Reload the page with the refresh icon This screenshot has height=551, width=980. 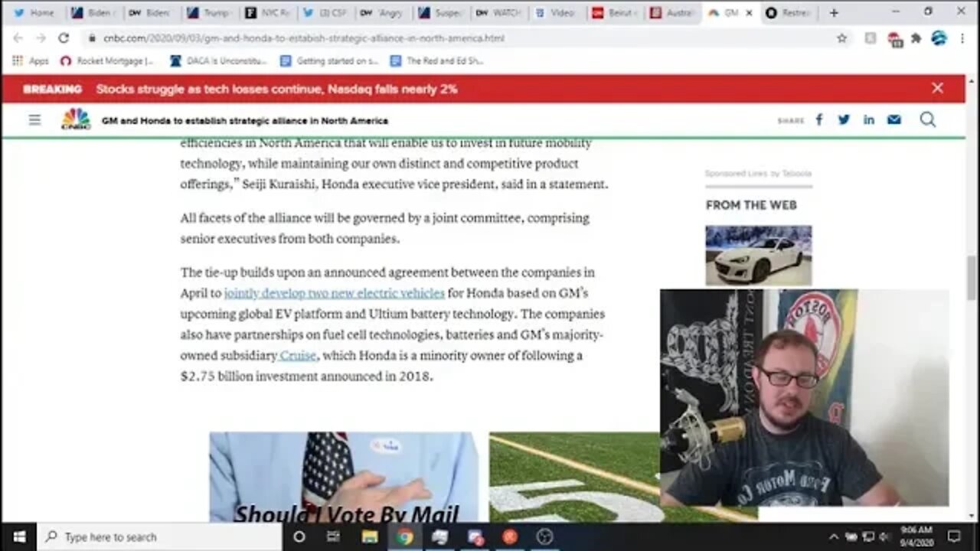(x=64, y=37)
